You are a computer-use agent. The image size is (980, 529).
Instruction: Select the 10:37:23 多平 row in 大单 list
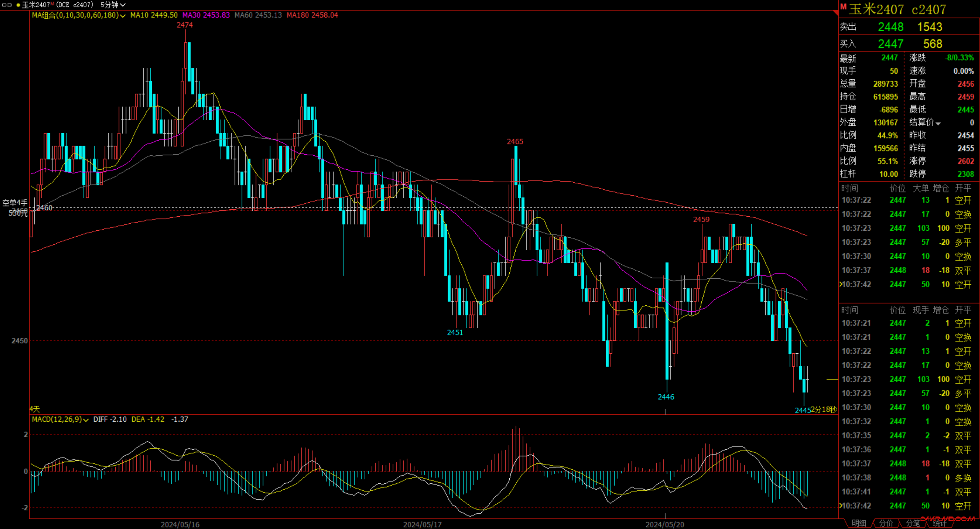tap(906, 242)
